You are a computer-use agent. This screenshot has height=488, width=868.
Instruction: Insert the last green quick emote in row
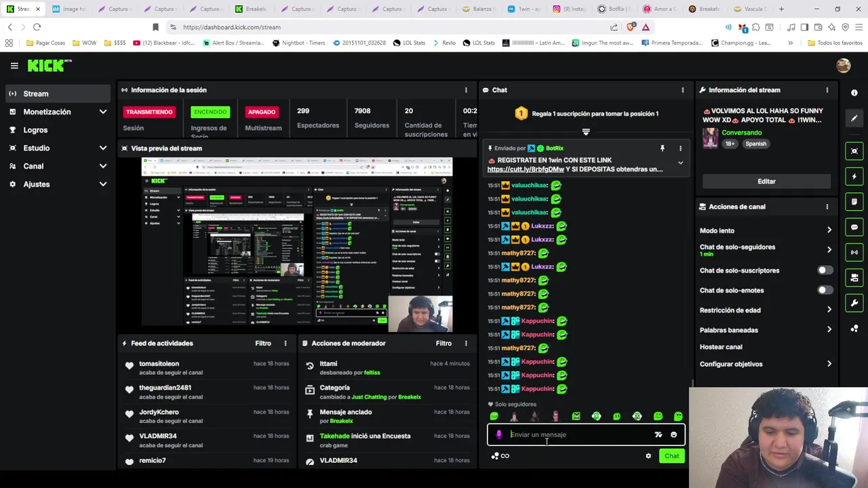(x=678, y=416)
